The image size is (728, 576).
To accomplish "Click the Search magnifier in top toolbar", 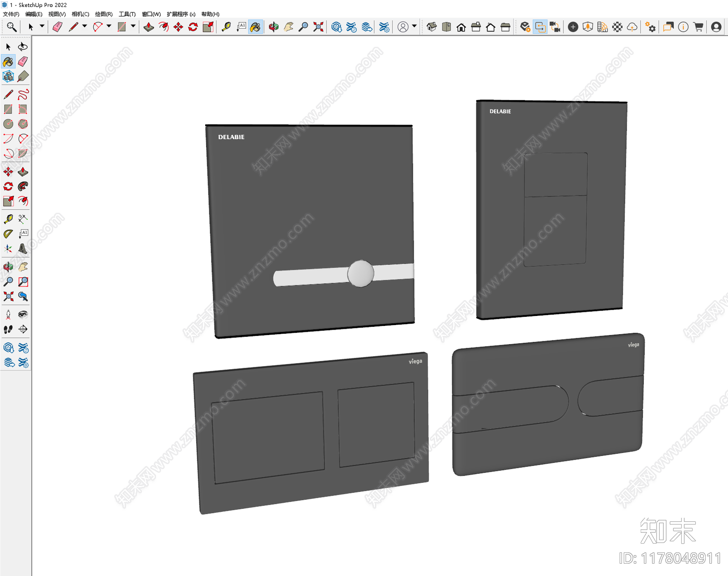I will 11,27.
